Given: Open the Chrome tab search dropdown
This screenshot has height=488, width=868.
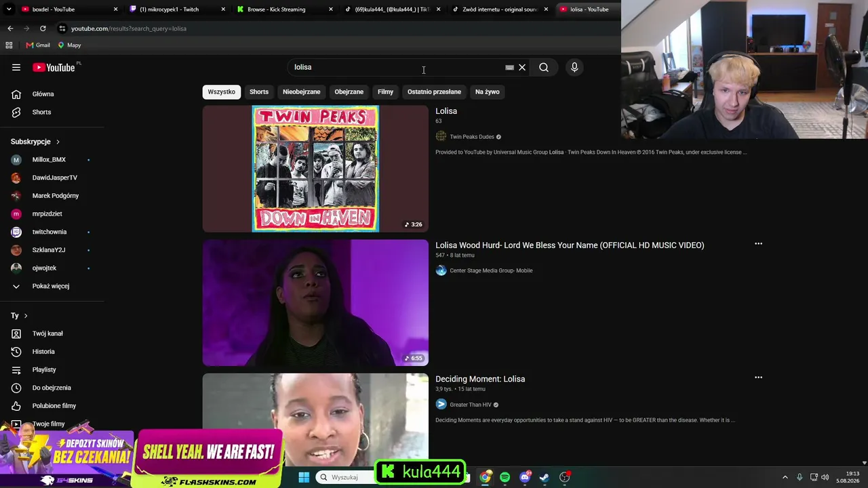Looking at the screenshot, I should [x=9, y=9].
